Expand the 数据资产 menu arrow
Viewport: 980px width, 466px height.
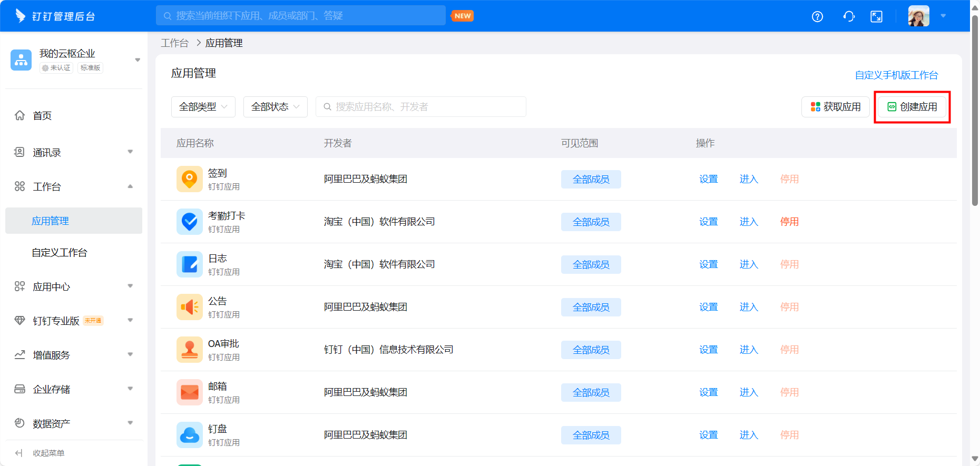(130, 423)
